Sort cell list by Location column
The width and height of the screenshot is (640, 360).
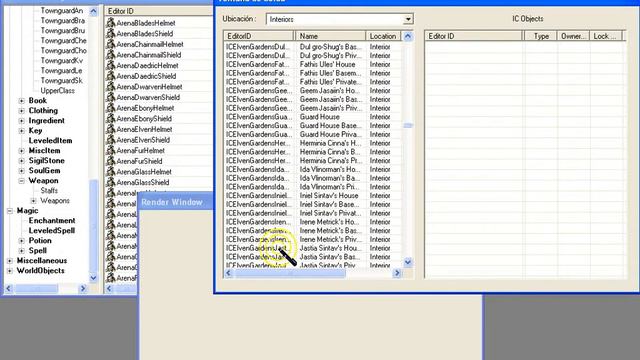[x=384, y=36]
